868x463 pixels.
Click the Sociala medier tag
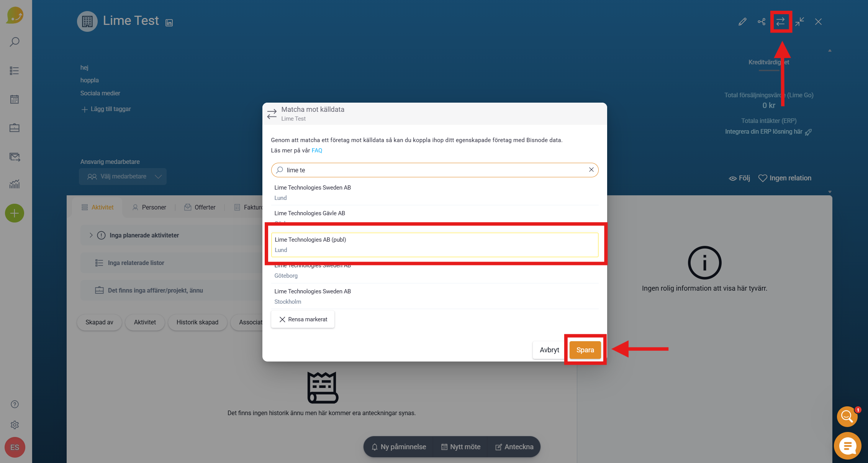coord(100,93)
